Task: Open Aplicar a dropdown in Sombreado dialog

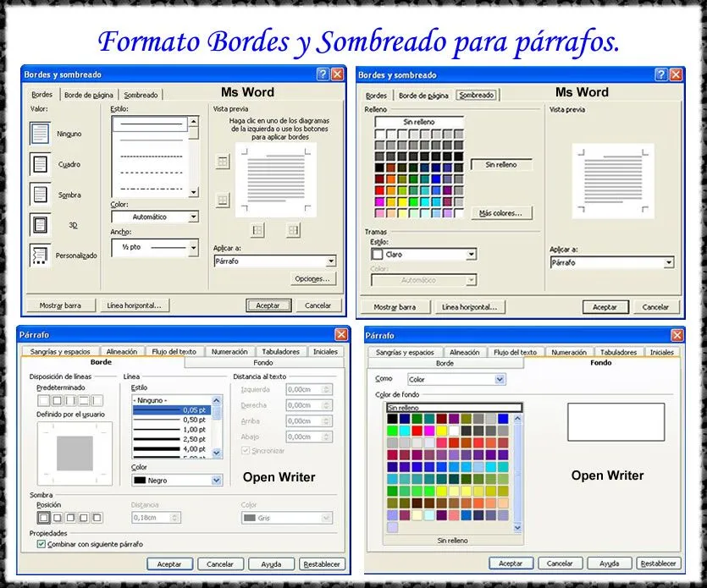Action: tap(669, 262)
